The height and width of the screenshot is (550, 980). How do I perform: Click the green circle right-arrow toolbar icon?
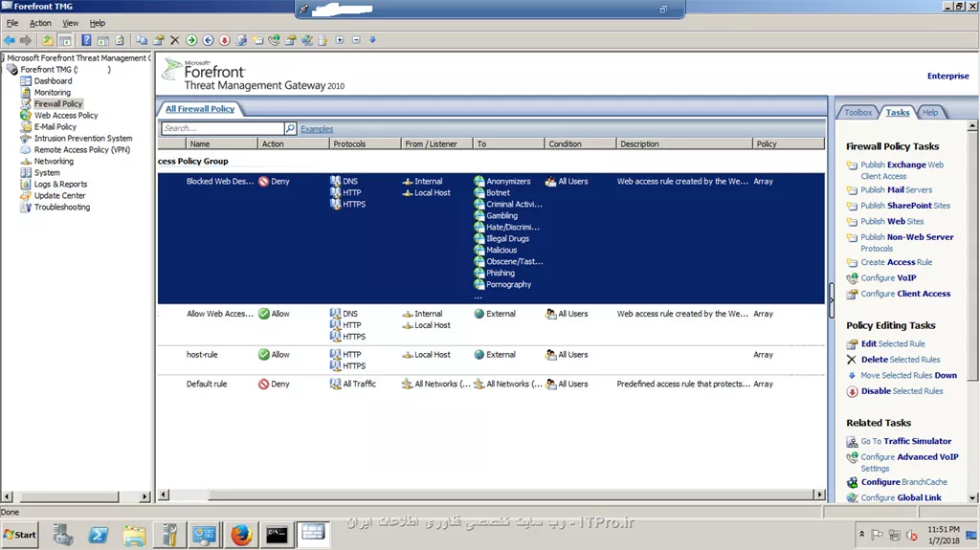coord(191,40)
